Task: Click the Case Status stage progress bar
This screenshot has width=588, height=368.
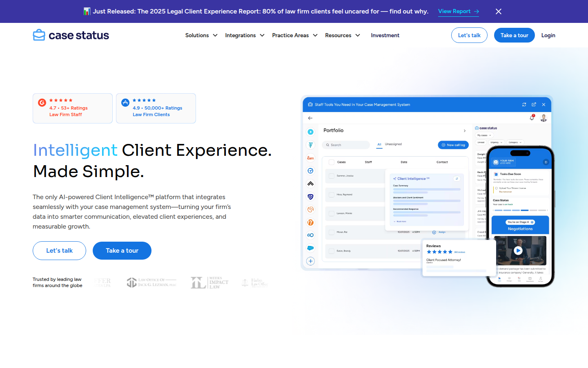Action: coord(520,210)
